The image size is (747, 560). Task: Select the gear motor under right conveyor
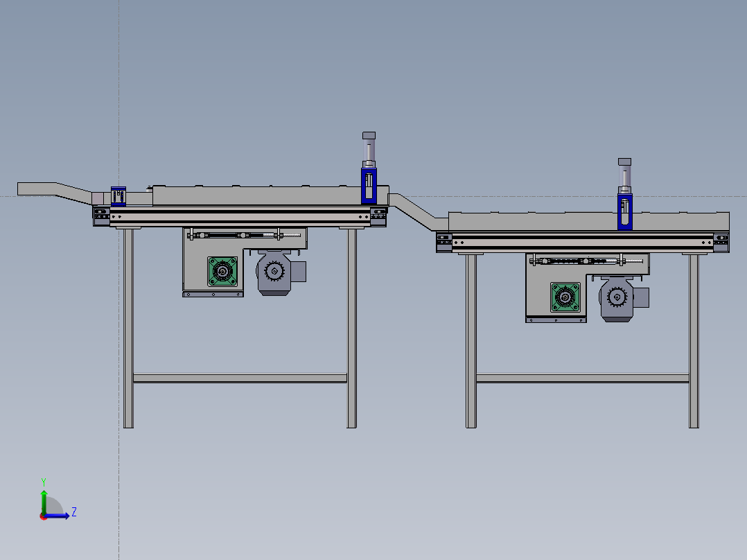point(617,299)
